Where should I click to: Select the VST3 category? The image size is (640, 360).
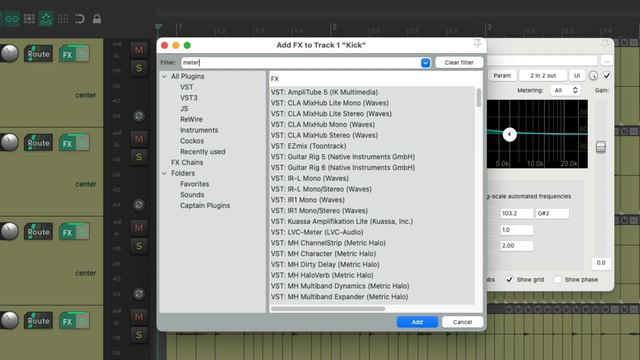(x=189, y=98)
